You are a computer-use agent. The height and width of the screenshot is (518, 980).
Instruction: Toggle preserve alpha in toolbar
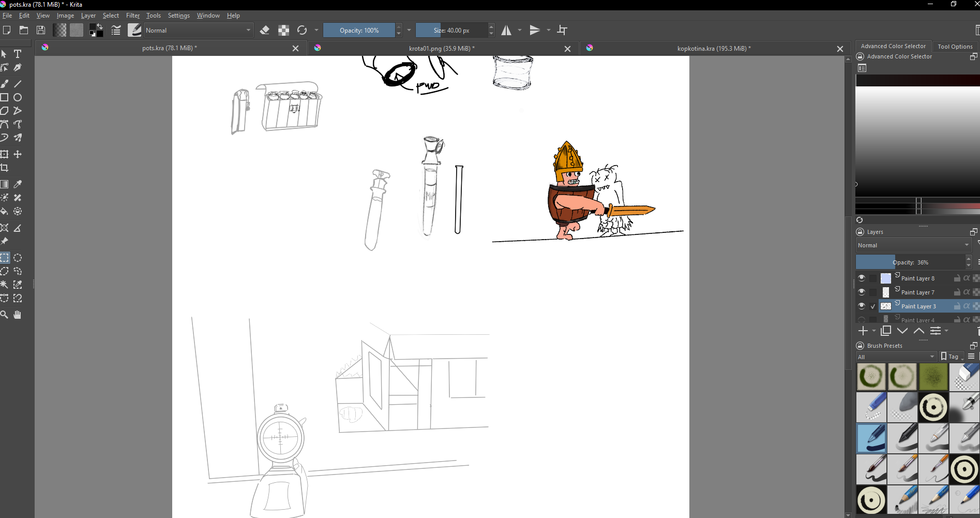[x=283, y=30]
